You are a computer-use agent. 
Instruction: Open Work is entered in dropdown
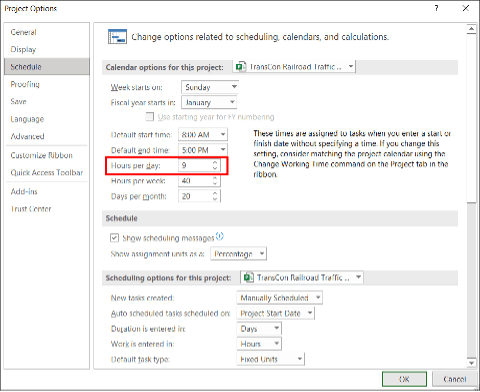pyautogui.click(x=259, y=344)
